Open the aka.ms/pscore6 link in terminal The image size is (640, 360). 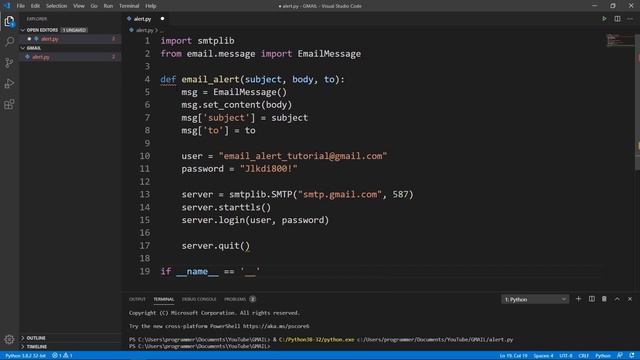point(276,326)
